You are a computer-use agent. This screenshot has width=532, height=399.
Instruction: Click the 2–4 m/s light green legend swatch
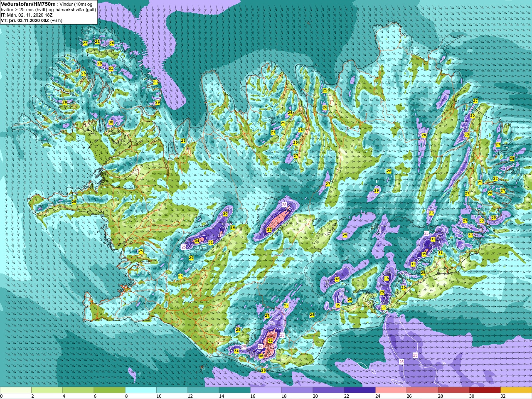click(47, 390)
